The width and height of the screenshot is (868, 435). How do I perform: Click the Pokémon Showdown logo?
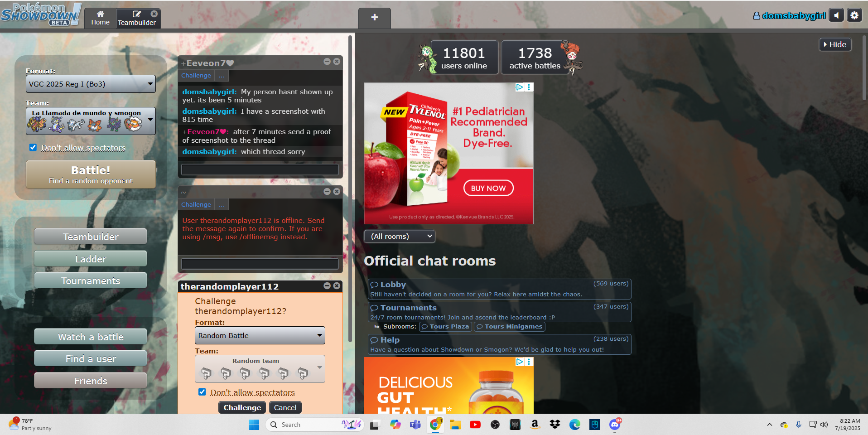coord(41,14)
